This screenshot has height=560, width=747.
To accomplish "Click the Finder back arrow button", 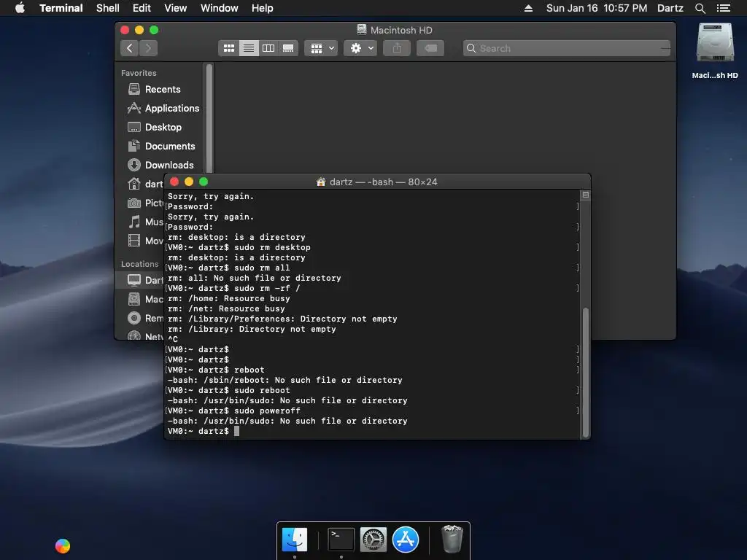I will point(130,48).
